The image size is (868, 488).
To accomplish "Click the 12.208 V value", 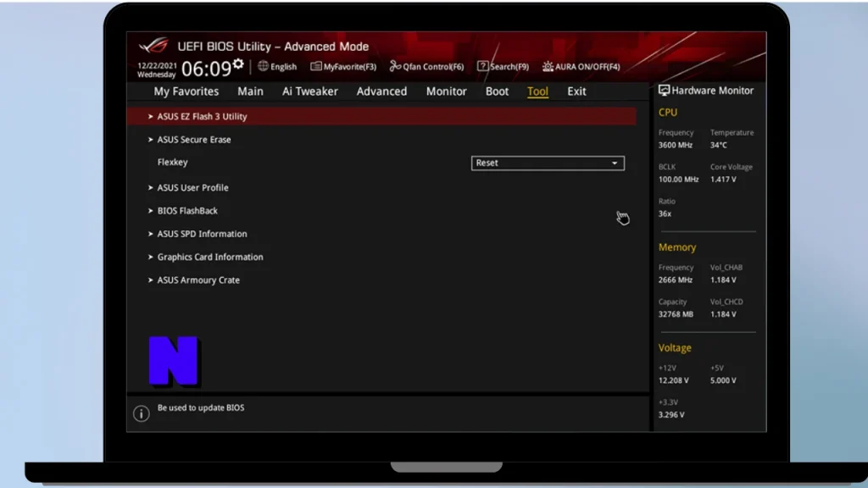I will coord(674,380).
